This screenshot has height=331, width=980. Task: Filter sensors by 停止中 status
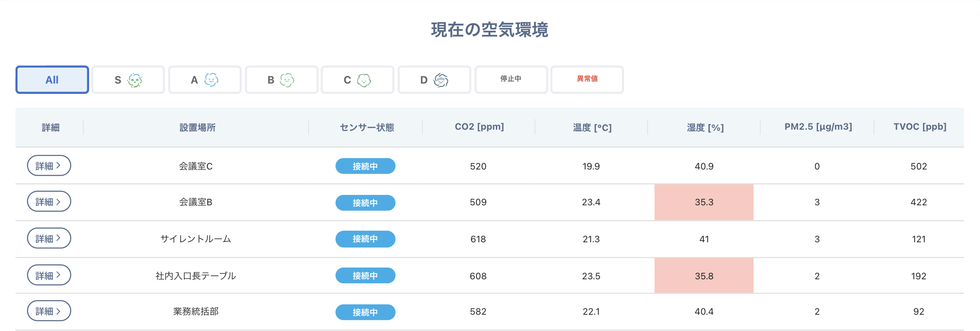click(511, 79)
